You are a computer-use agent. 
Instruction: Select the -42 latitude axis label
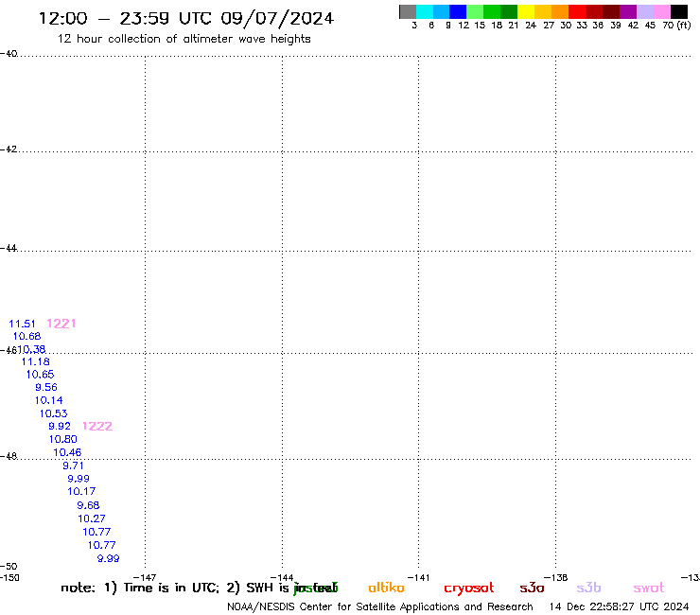click(x=9, y=149)
